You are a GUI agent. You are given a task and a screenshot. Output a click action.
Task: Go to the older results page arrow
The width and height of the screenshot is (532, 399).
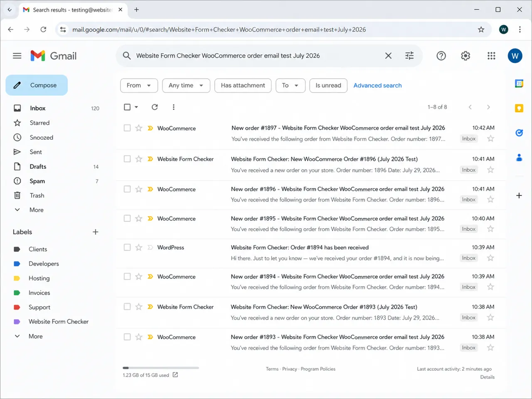pos(488,107)
